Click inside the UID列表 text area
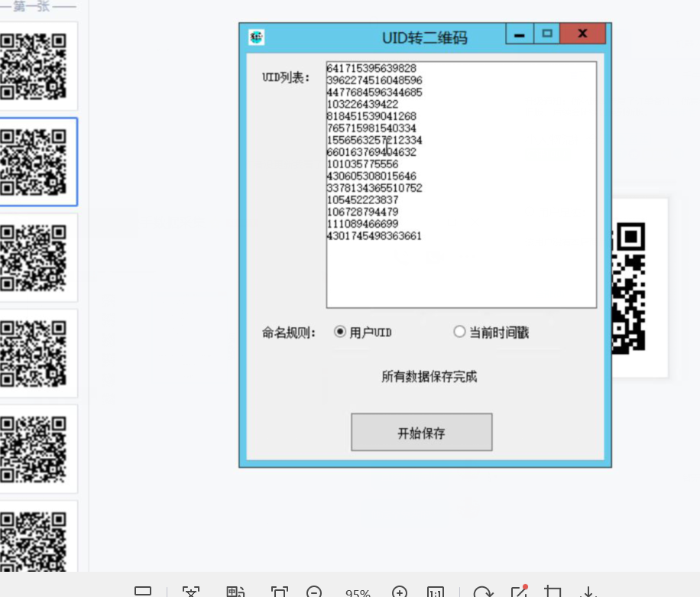 click(461, 185)
